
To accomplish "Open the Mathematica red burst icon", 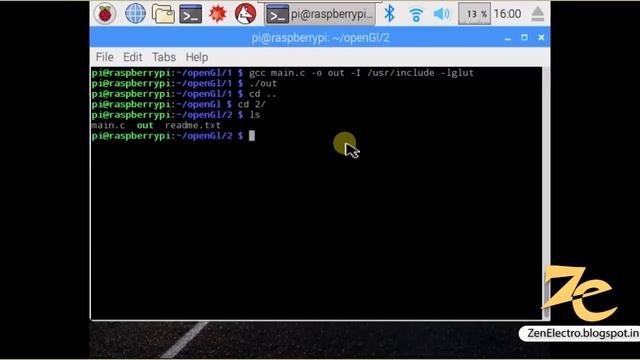I will [218, 14].
